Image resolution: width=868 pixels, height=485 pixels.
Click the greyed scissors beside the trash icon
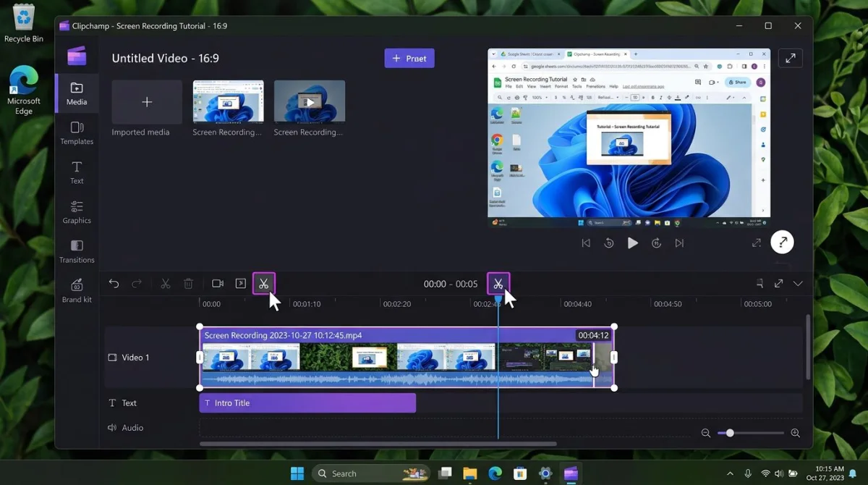pyautogui.click(x=166, y=284)
